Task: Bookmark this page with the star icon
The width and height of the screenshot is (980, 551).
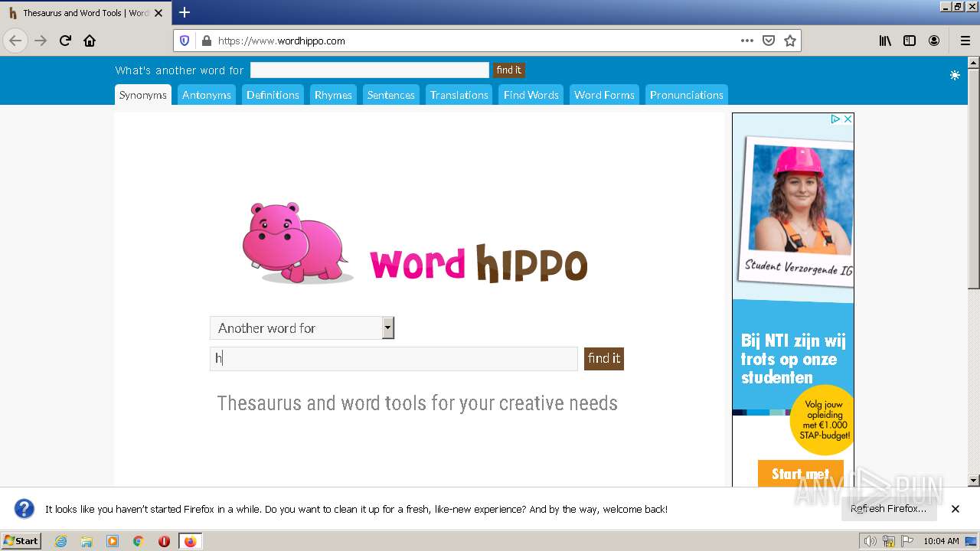Action: click(x=790, y=41)
